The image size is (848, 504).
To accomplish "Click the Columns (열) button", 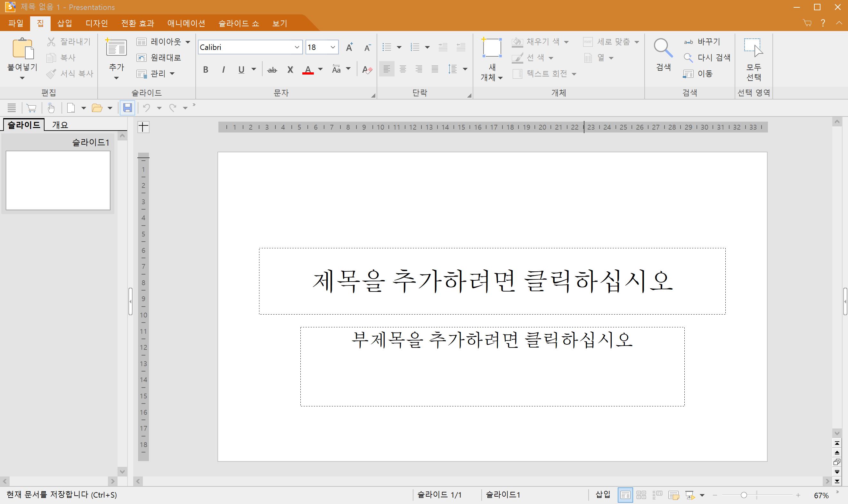I will click(594, 58).
